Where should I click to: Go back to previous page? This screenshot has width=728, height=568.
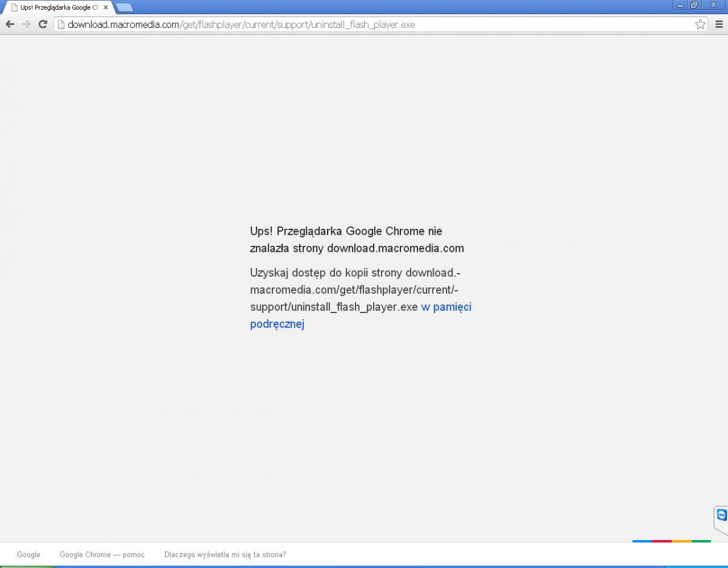click(10, 24)
